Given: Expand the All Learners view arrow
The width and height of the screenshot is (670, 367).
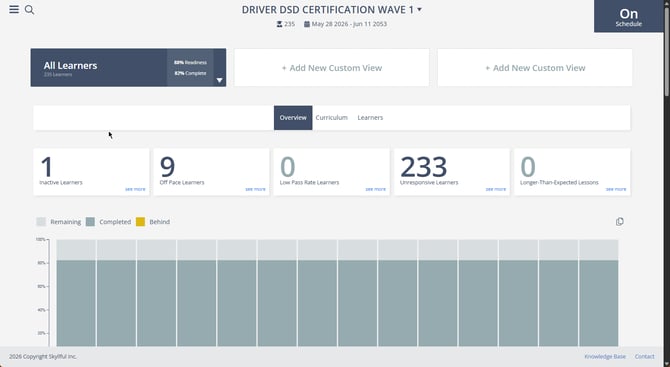Looking at the screenshot, I should (219, 80).
